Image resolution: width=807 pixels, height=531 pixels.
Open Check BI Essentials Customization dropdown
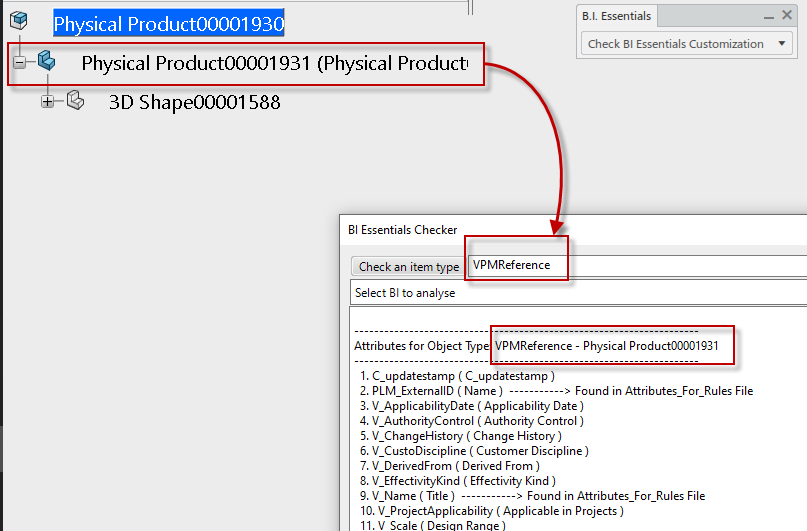click(x=688, y=44)
